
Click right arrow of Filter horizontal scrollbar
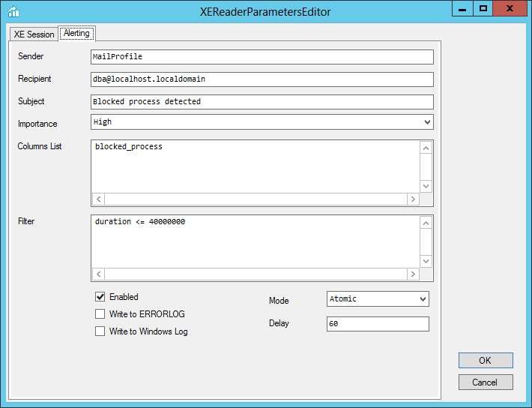413,274
